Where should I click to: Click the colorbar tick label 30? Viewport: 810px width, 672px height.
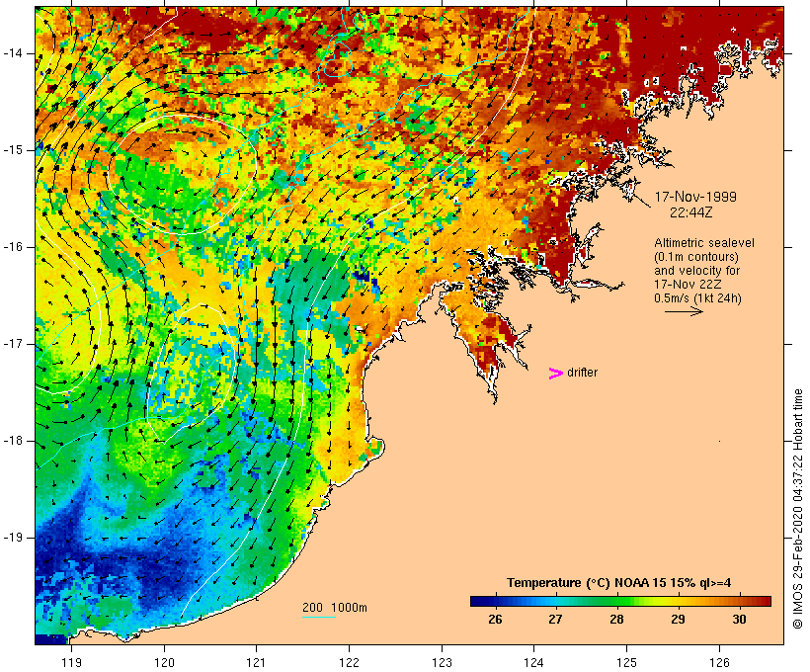click(x=739, y=620)
